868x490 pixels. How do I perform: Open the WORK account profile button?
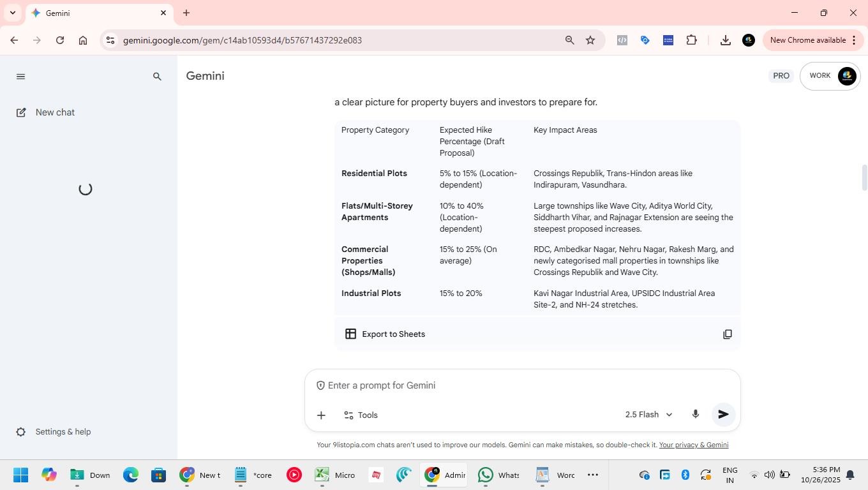(830, 76)
